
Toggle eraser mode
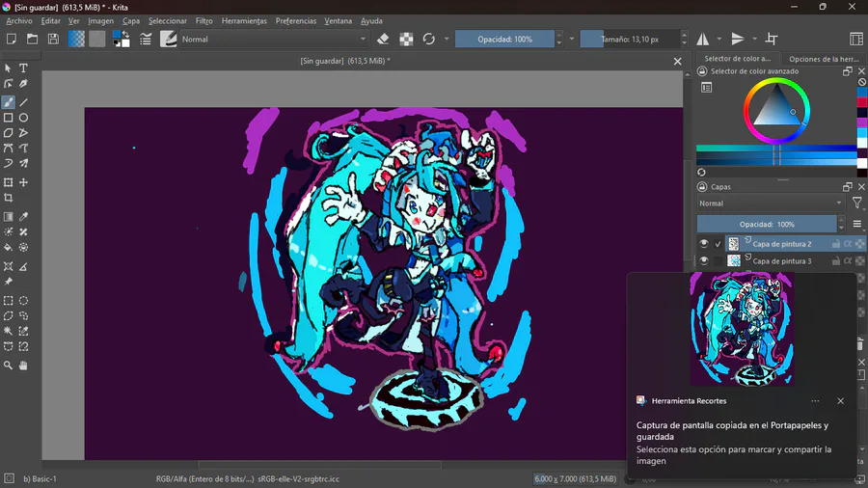tap(383, 39)
